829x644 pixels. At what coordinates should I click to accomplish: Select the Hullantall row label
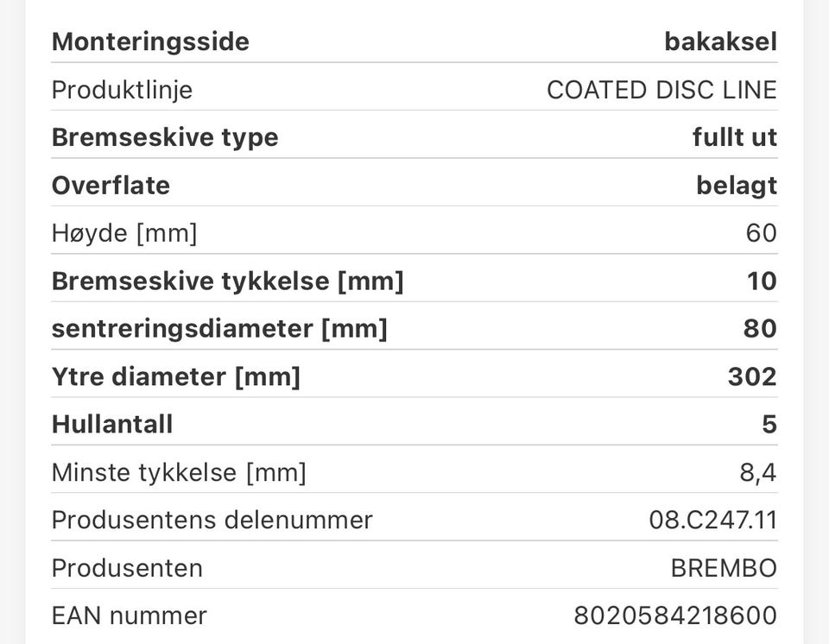pos(112,425)
